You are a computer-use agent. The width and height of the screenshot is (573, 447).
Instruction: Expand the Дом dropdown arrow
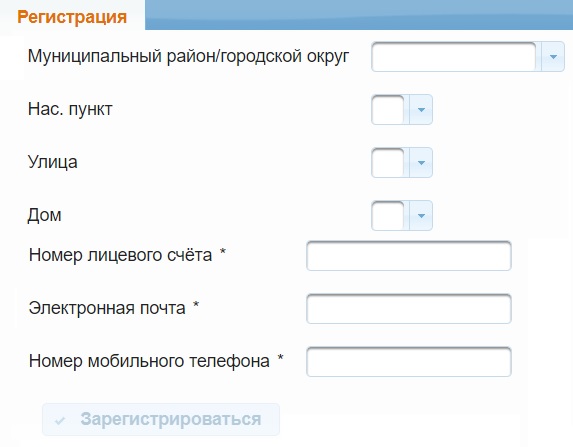(x=421, y=216)
